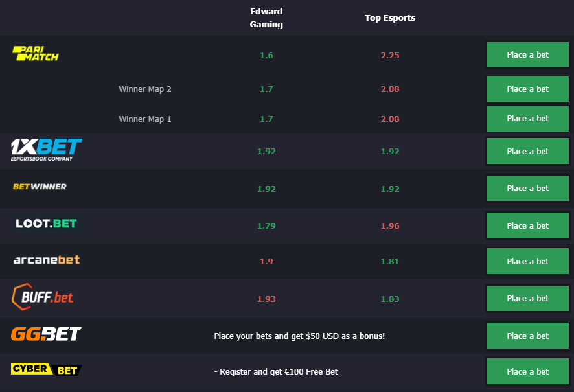Place a bet on Winner Map 2
Screen dimensions: 574x392
coord(527,89)
